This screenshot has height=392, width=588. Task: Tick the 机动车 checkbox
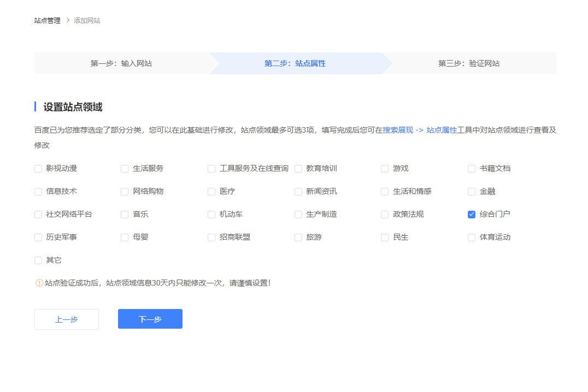tap(211, 215)
